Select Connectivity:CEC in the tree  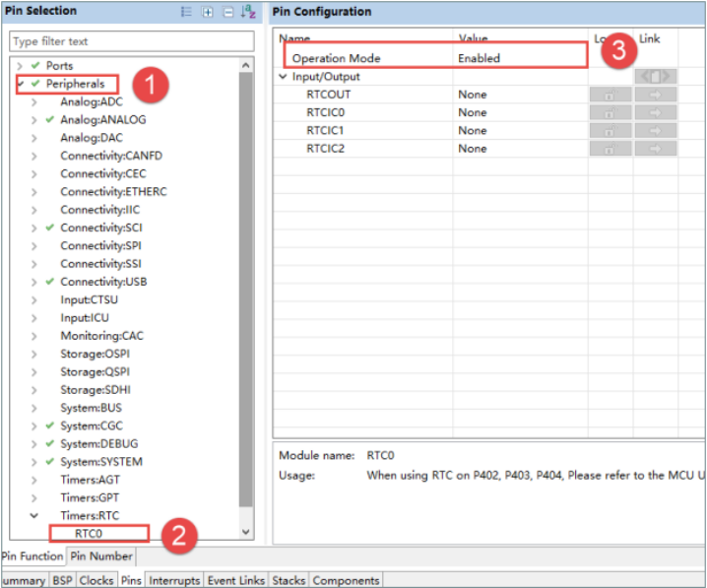click(103, 174)
